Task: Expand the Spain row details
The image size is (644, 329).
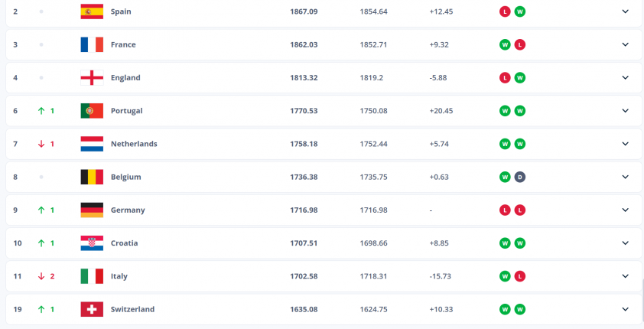Action: coord(625,11)
